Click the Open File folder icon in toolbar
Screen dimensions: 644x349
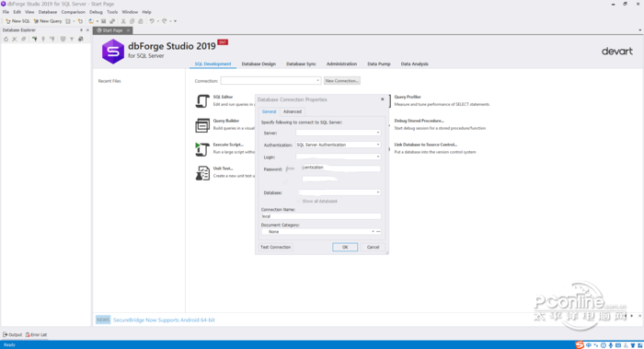click(x=91, y=21)
